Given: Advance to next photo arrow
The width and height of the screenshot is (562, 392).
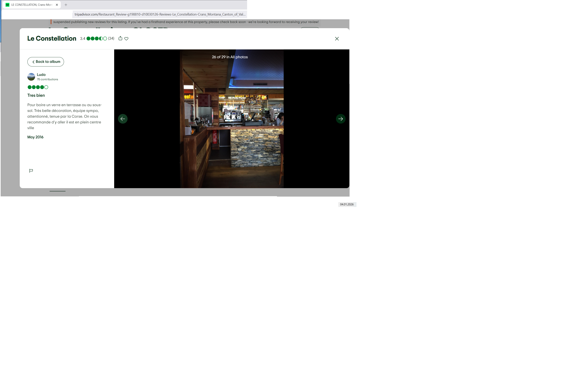Looking at the screenshot, I should (x=341, y=119).
